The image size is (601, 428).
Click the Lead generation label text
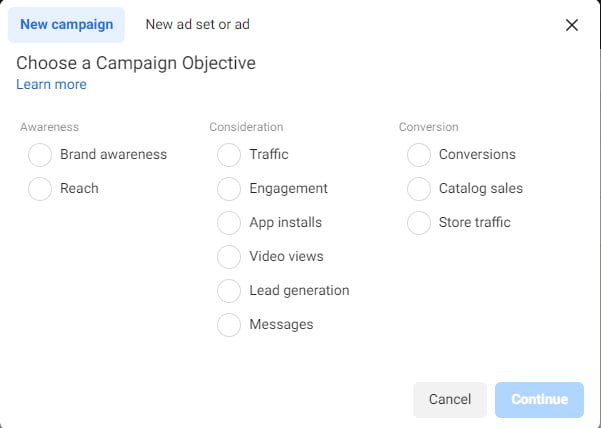(299, 290)
